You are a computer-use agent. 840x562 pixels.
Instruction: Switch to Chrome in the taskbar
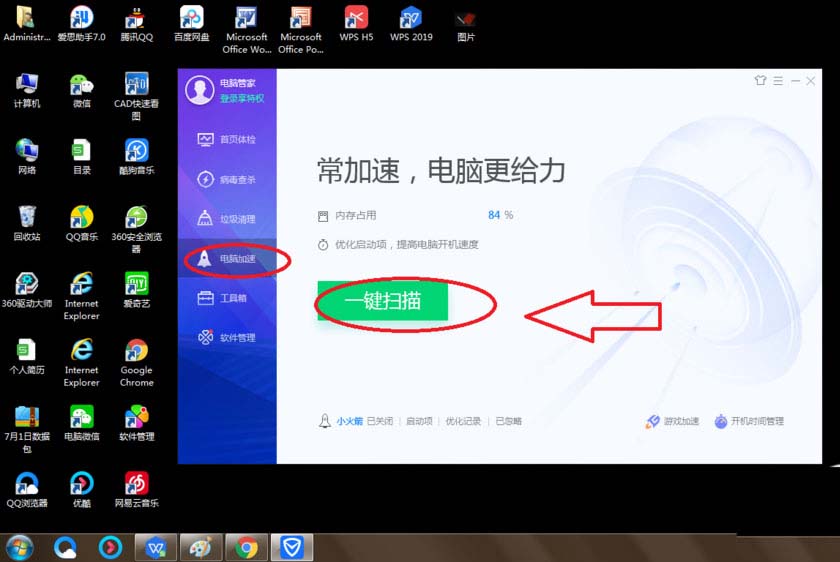[x=246, y=548]
